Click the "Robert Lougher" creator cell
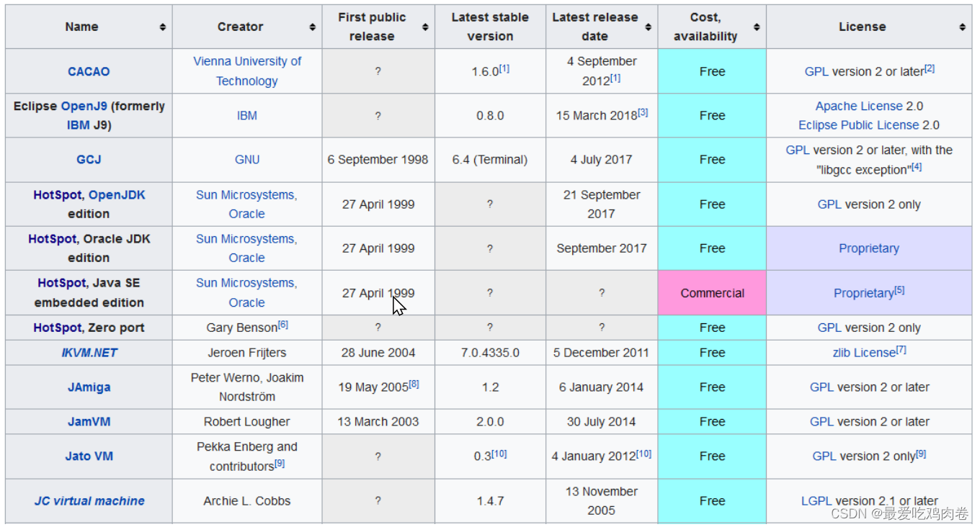 [247, 422]
